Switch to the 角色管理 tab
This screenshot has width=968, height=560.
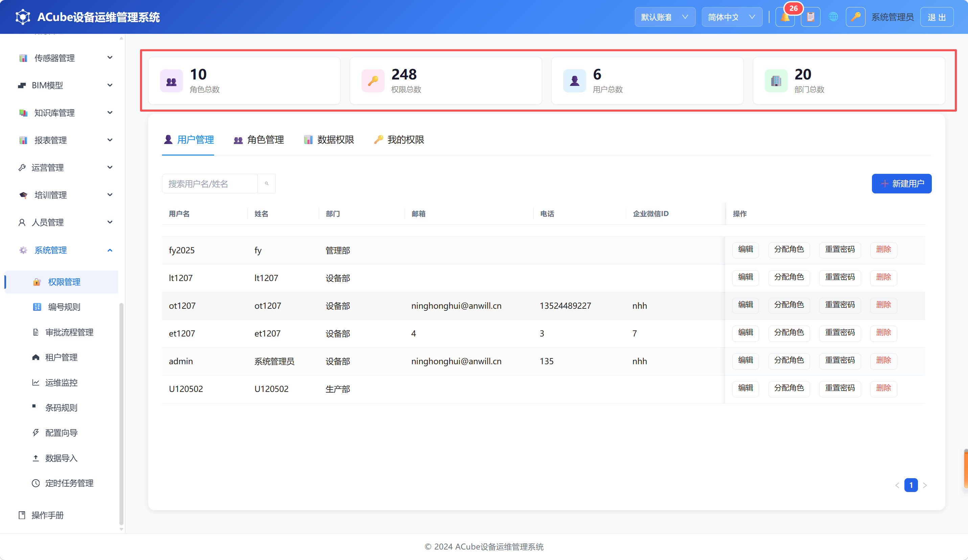coord(258,140)
